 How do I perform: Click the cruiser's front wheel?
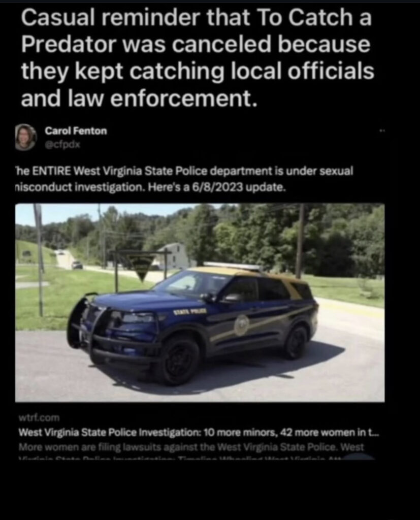point(180,361)
